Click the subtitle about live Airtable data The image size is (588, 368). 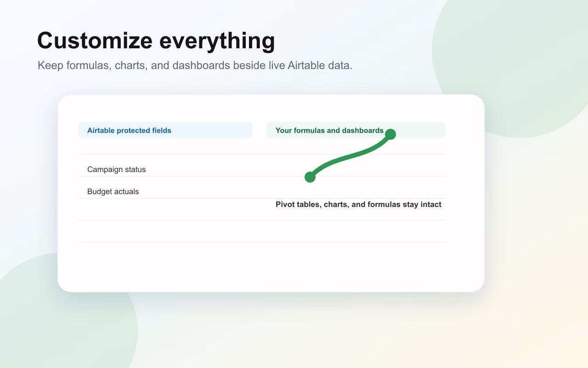(195, 65)
